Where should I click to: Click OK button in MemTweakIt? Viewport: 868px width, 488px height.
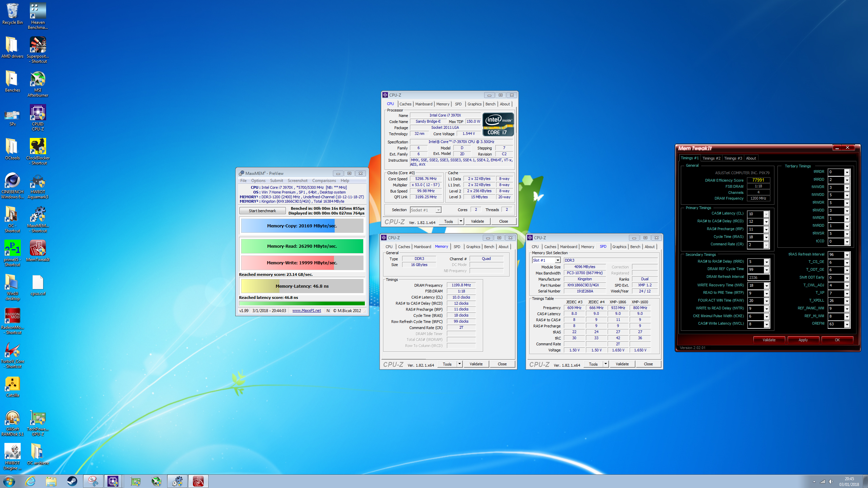[837, 340]
